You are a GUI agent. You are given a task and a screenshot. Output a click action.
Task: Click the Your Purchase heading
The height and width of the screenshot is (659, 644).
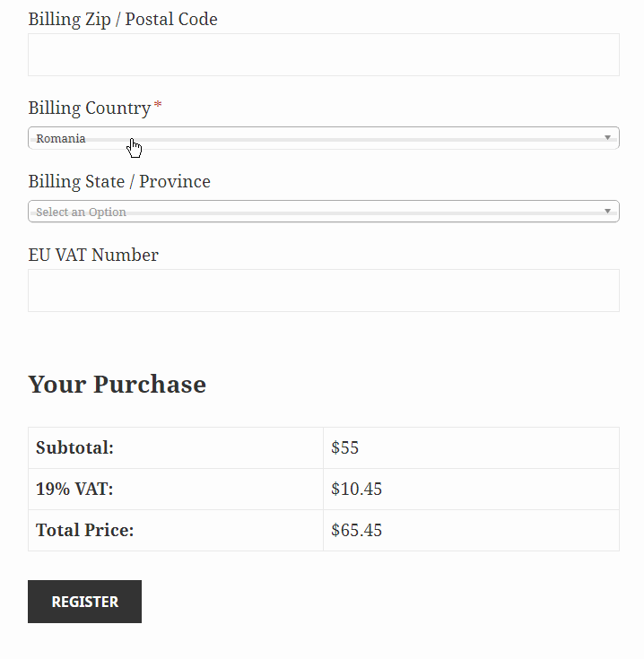[117, 385]
